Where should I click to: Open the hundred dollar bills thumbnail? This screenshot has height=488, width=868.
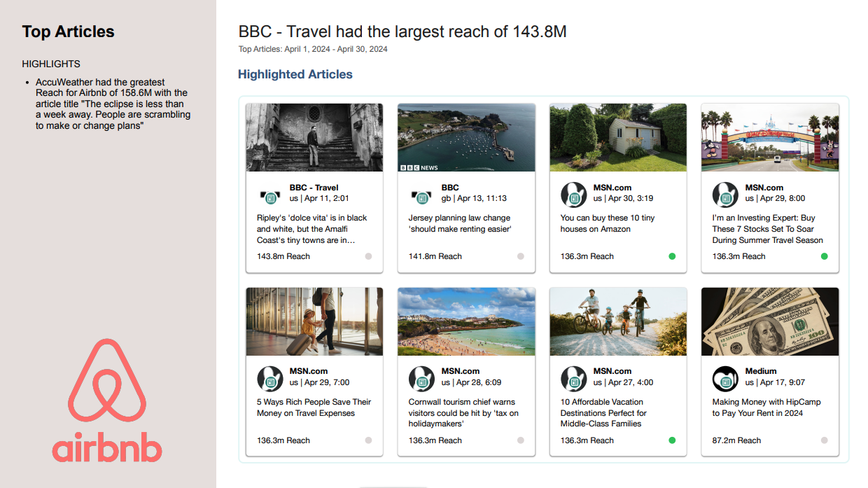point(769,321)
